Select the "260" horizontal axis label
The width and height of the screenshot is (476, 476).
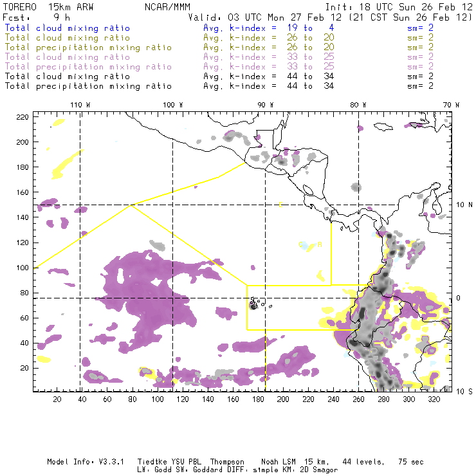pyautogui.click(x=358, y=399)
